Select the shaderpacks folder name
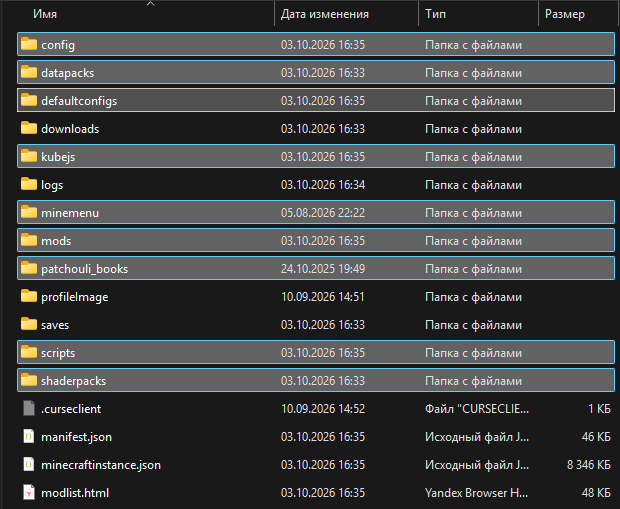Screen dimensions: 620x509 tap(74, 381)
